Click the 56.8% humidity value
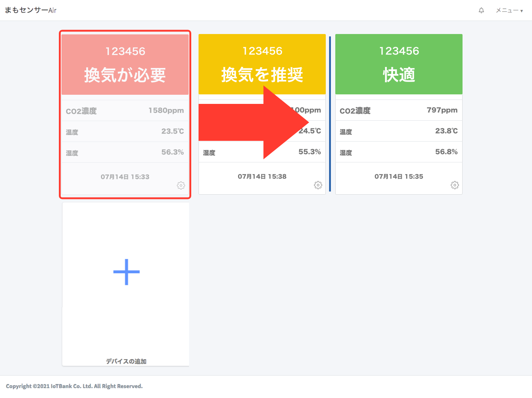Viewport: 532px width, 398px height. 446,152
